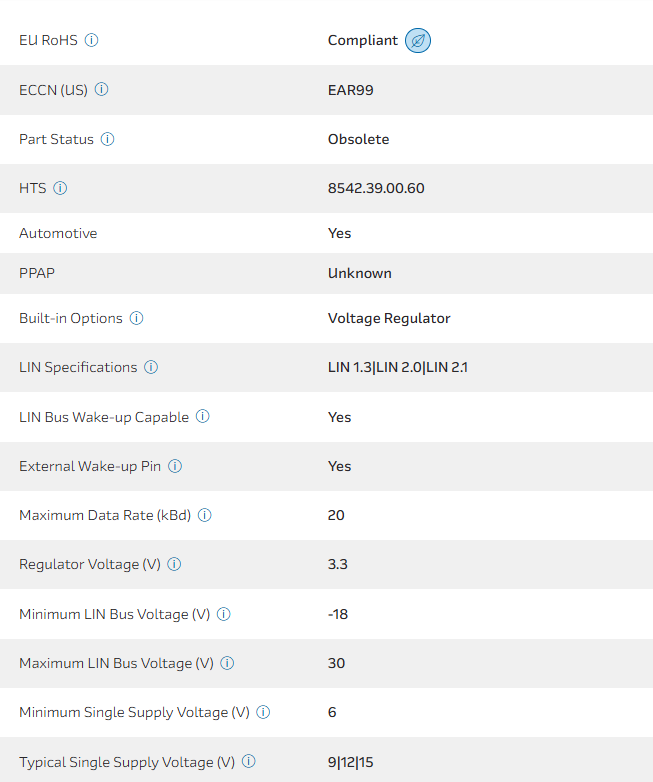Click the Voltage Regulator value text
The height and width of the screenshot is (782, 653).
[389, 318]
